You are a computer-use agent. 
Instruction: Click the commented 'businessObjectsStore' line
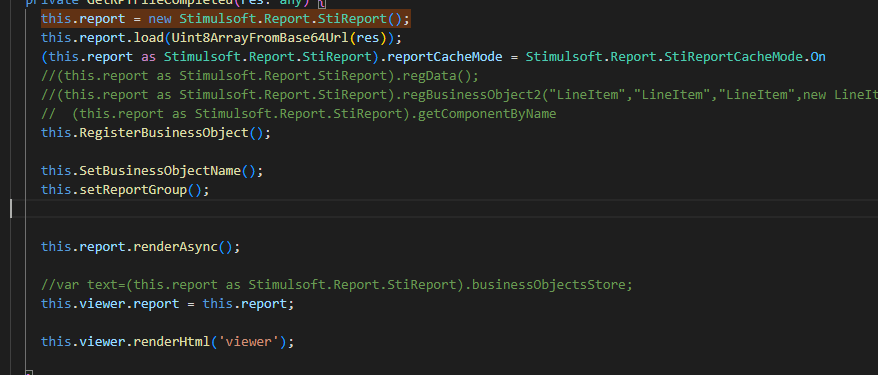(337, 285)
